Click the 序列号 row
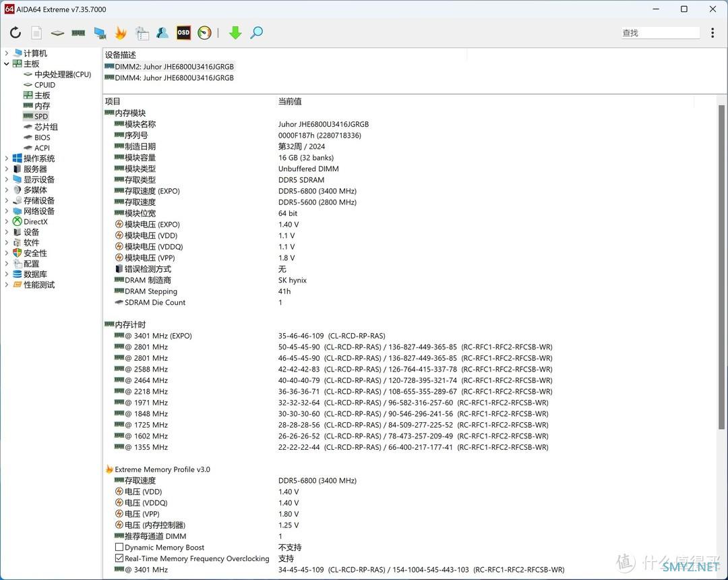Screen dimensions: 728x580 pos(411,135)
